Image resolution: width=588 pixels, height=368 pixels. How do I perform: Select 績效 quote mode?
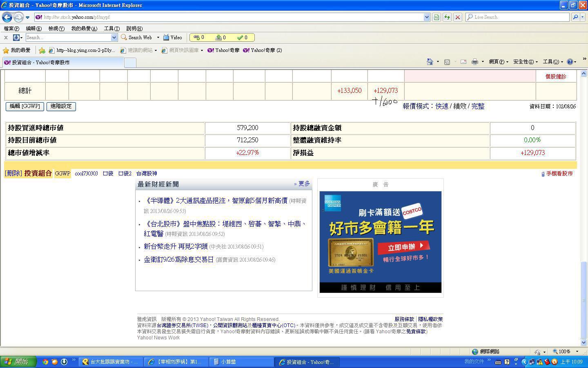[x=460, y=106]
